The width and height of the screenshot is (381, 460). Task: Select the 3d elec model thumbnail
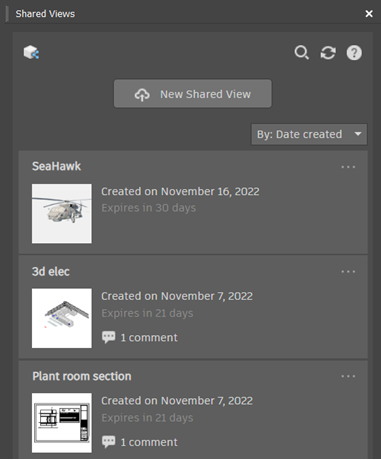point(62,318)
